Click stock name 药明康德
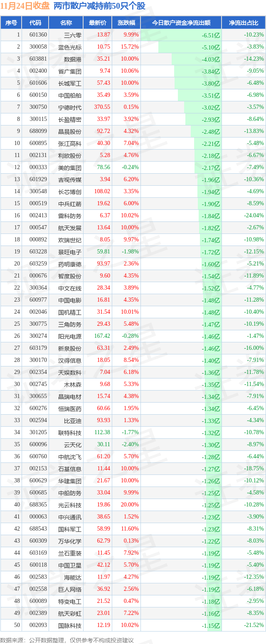Image resolution: width=266 pixels, height=644 pixels. point(70,264)
